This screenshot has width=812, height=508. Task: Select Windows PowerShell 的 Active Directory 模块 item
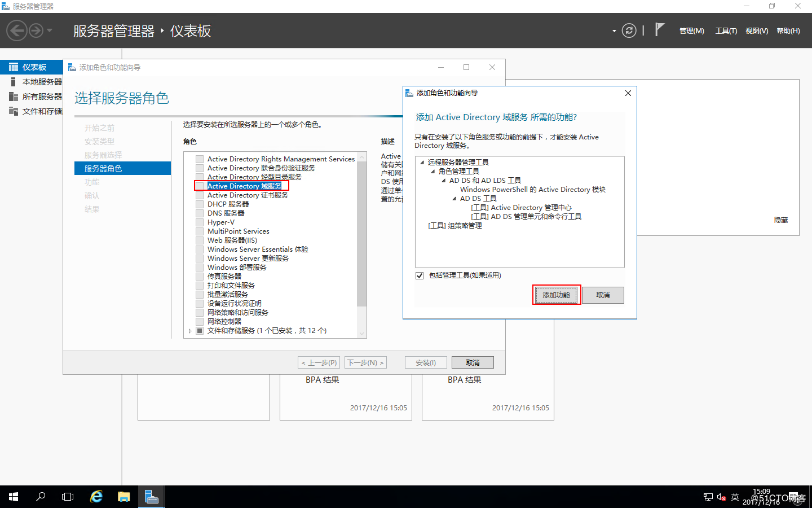point(533,190)
